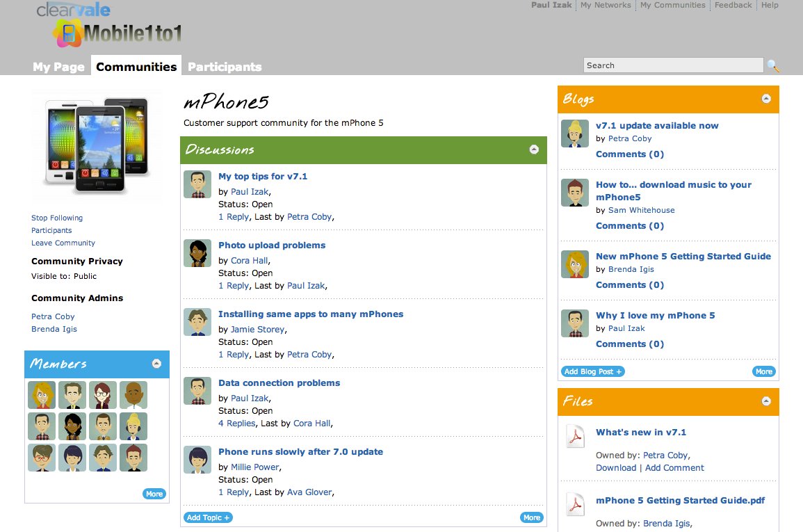The image size is (803, 532).
Task: Open Feedback in top menu
Action: point(733,5)
